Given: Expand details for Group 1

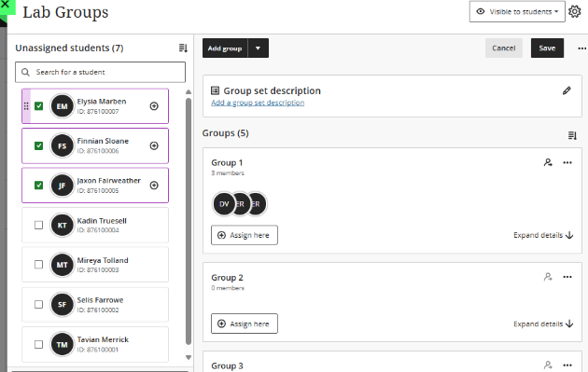Looking at the screenshot, I should coord(543,235).
